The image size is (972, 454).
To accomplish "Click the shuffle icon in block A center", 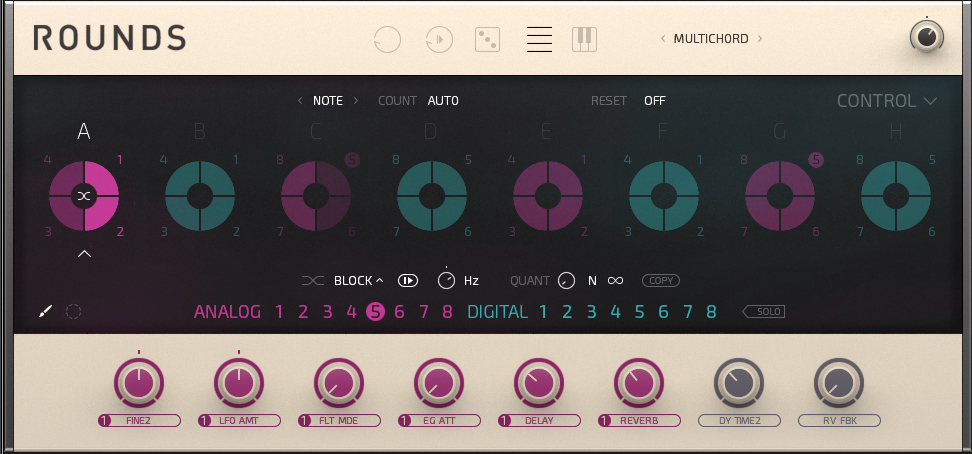I will [84, 196].
